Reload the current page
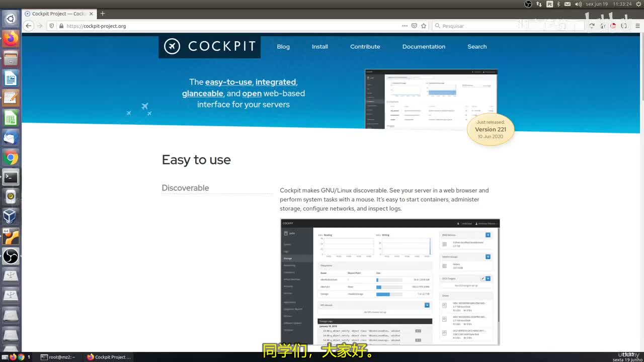 coord(592,26)
